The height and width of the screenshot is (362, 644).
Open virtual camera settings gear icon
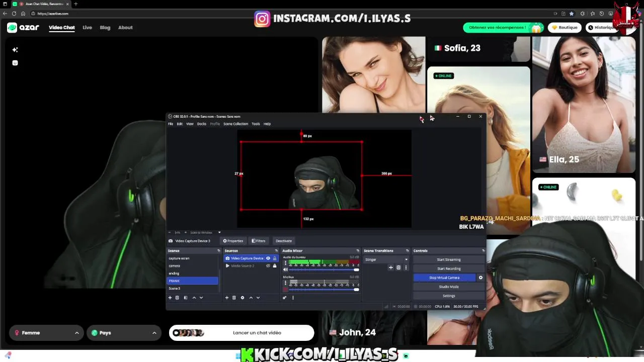pyautogui.click(x=480, y=278)
